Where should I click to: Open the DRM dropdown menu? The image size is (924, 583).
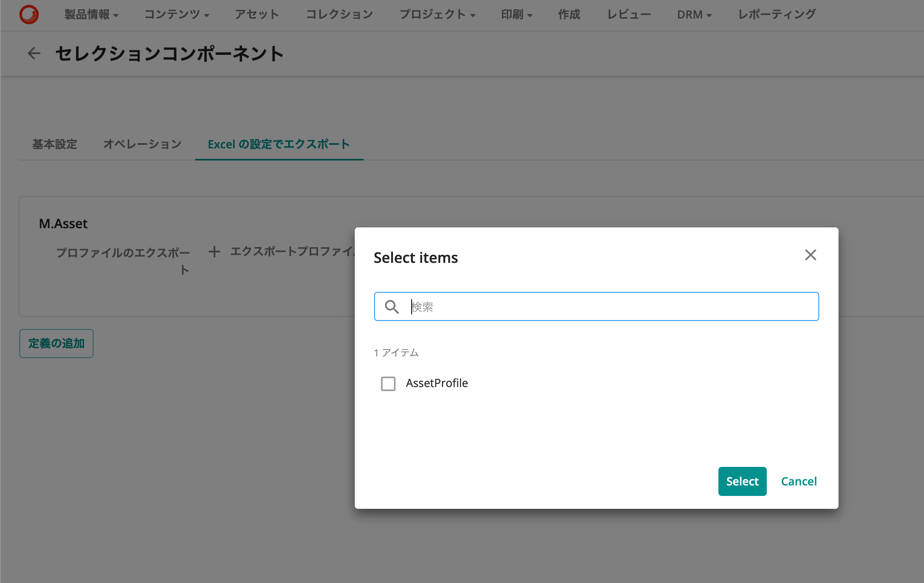[x=694, y=15]
